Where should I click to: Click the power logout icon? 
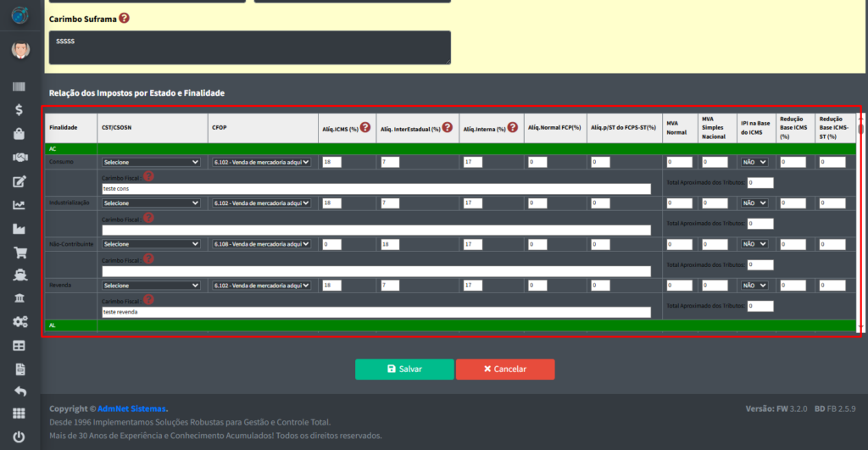pos(19,438)
